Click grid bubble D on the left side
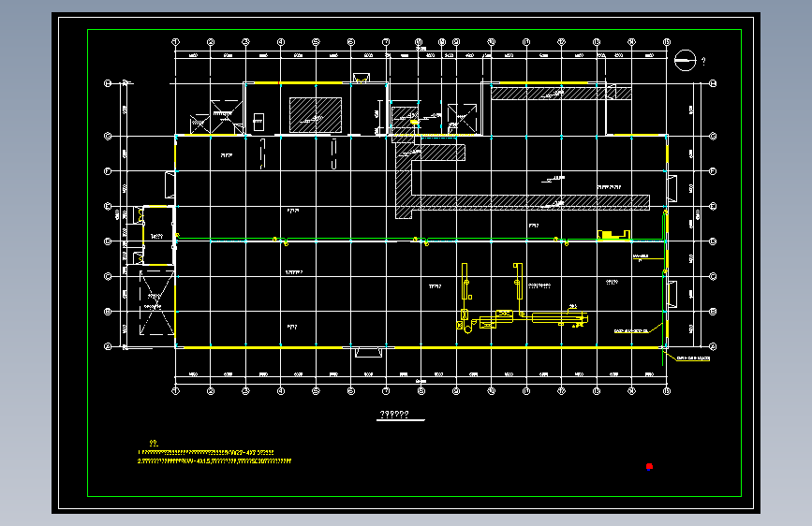Image resolution: width=812 pixels, height=526 pixels. 108,241
